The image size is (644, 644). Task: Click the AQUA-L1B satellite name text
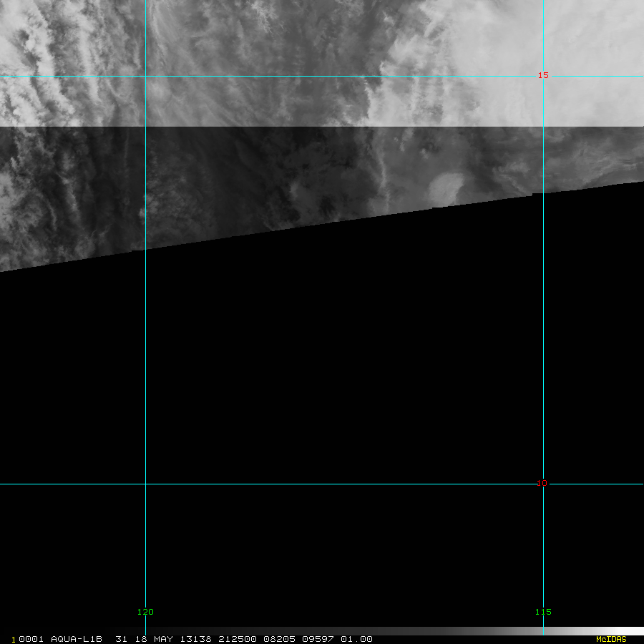pyautogui.click(x=77, y=639)
